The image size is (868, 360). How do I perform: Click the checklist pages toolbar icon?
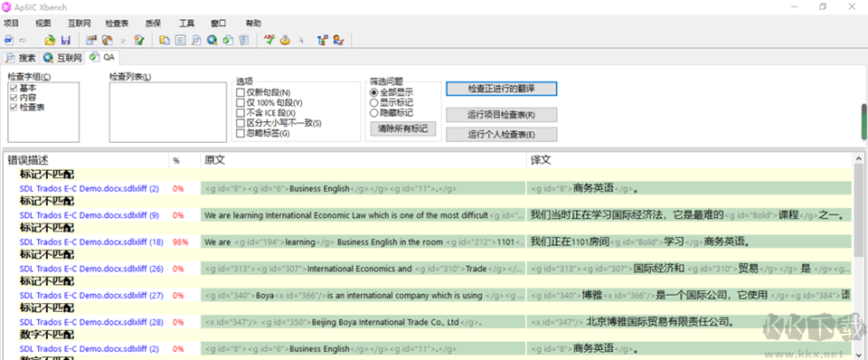tap(243, 40)
